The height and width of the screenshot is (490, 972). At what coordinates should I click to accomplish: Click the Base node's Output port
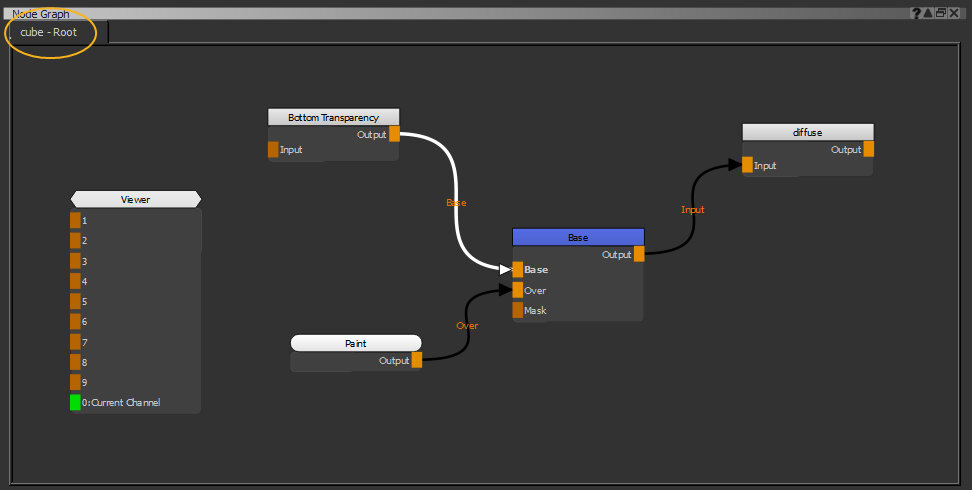coord(639,254)
